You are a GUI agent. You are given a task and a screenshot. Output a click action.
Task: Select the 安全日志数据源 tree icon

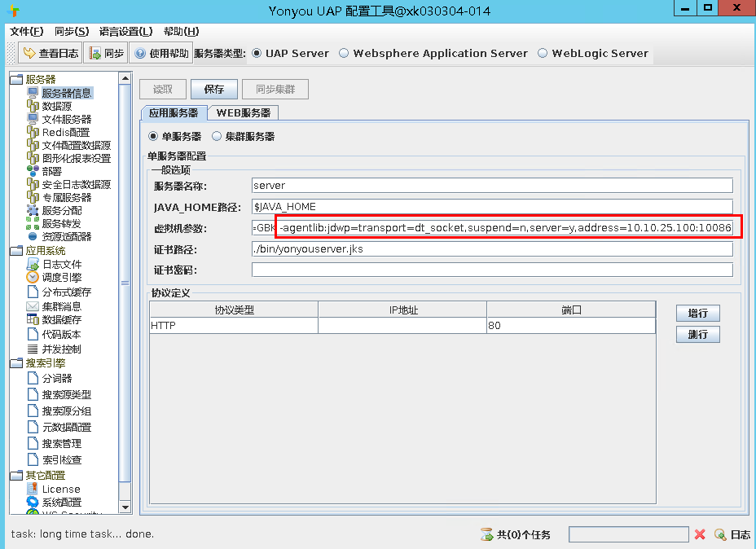pyautogui.click(x=33, y=183)
